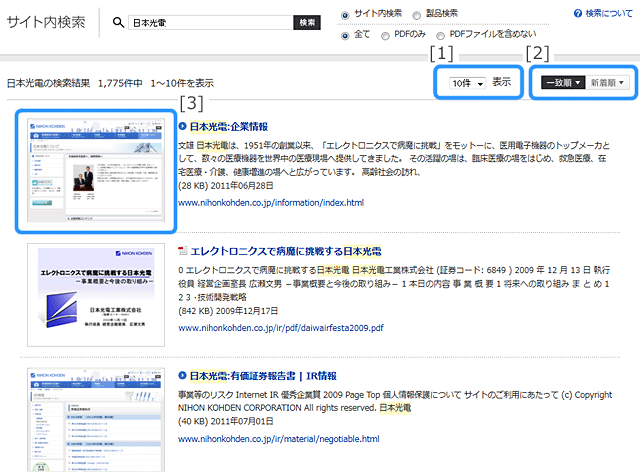This screenshot has height=472, width=640.
Task: Click the PDF icon before エレクトロニクスで病魔に挑戦する日本光電
Action: [x=182, y=251]
